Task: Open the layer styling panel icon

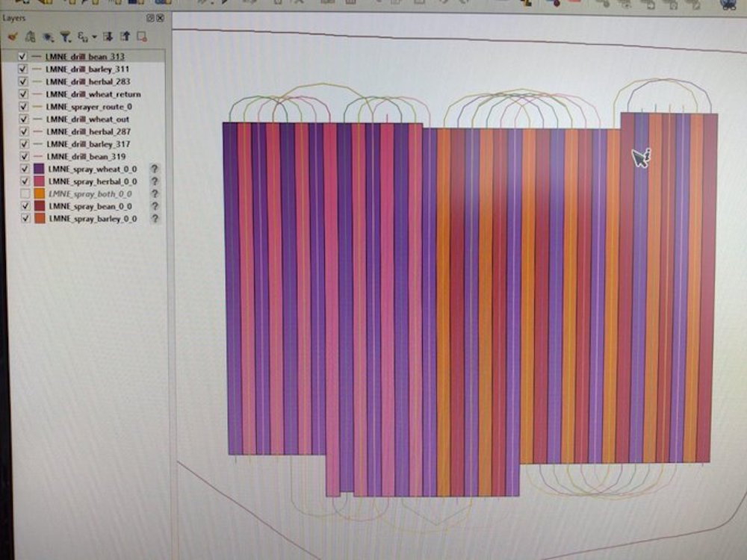Action: [x=13, y=36]
